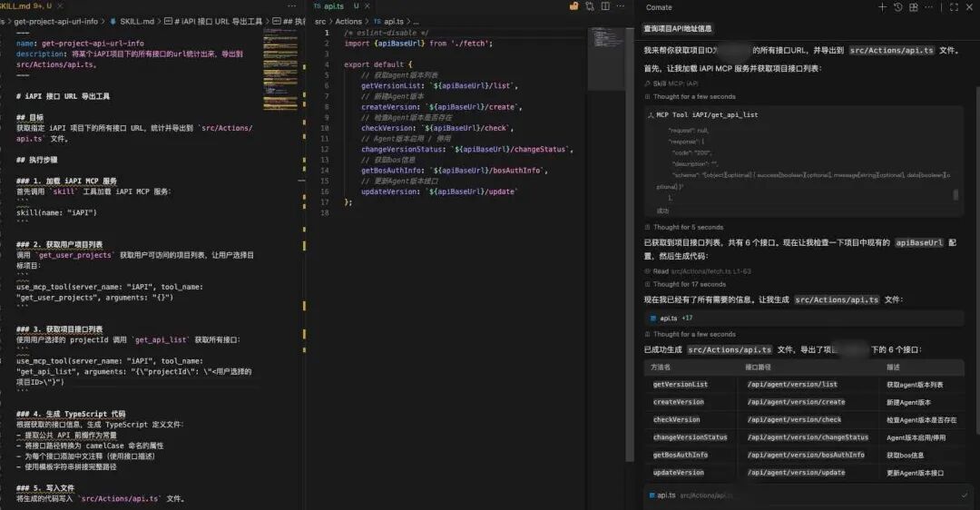
Task: Click the checkVersion line in api.ts code
Action: pos(437,128)
